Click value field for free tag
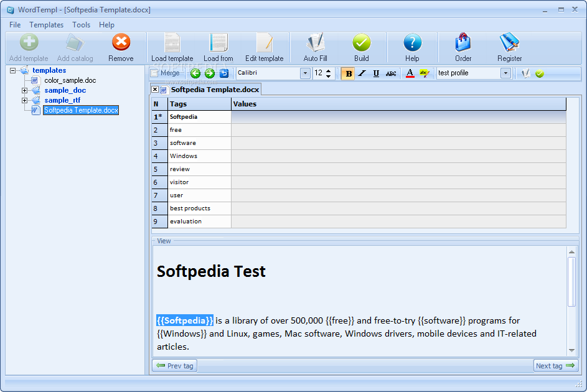Viewport: 587px width, 392px height. [398, 130]
